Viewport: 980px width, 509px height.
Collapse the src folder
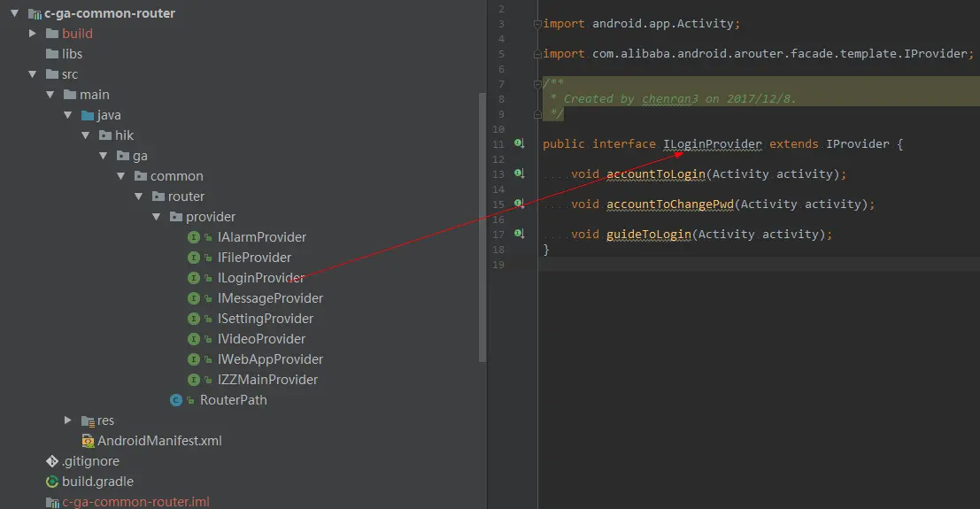pos(33,74)
